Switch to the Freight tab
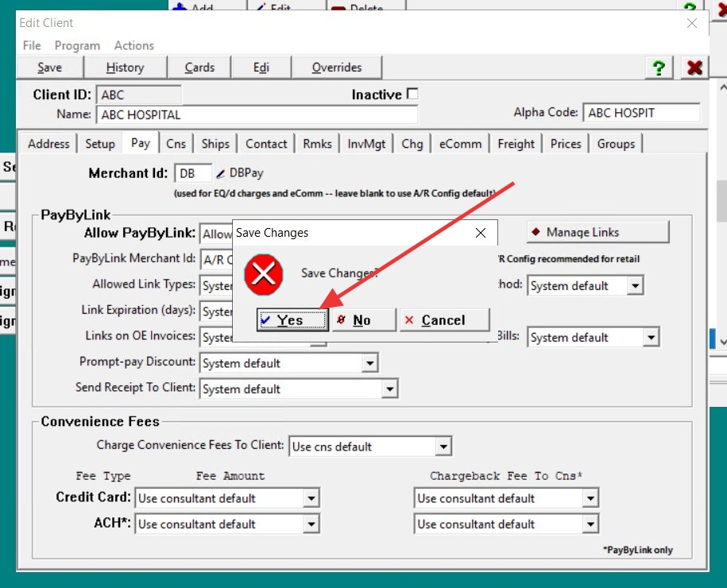727x588 pixels. coord(516,144)
